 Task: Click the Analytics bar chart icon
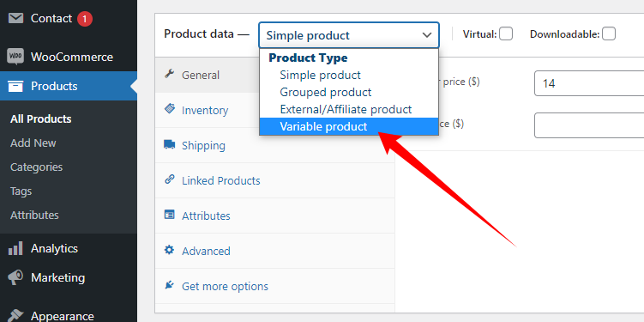pyautogui.click(x=15, y=248)
